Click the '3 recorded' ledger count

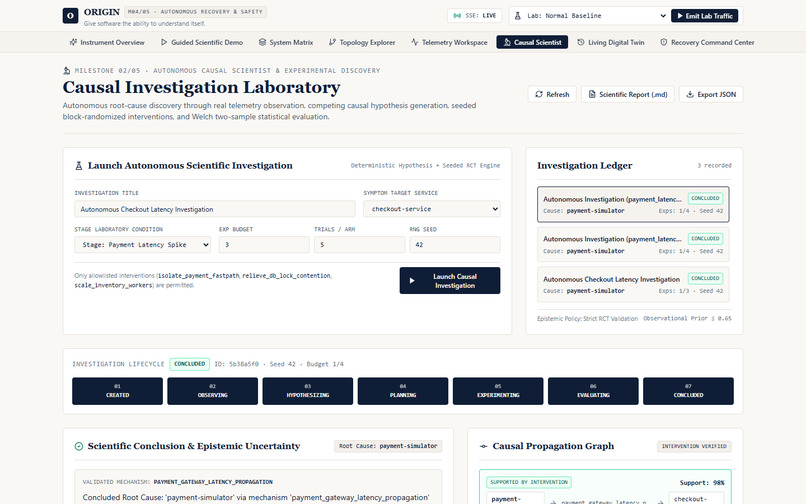[x=714, y=166]
